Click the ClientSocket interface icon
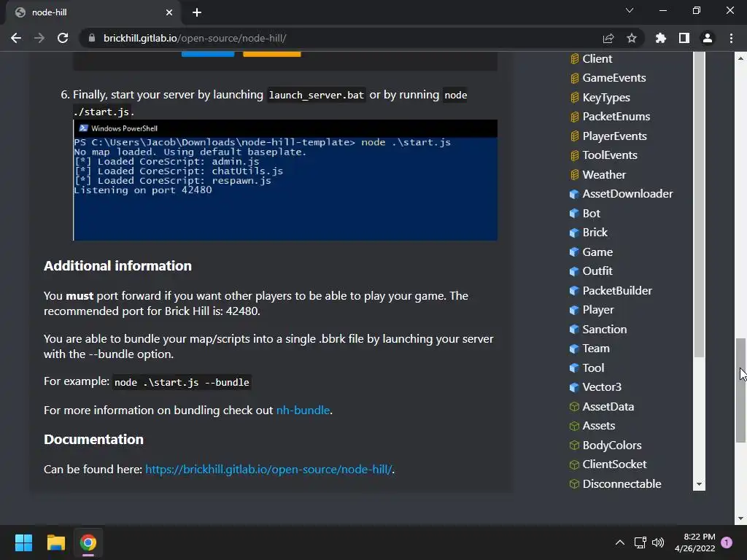The height and width of the screenshot is (560, 747). coord(575,464)
